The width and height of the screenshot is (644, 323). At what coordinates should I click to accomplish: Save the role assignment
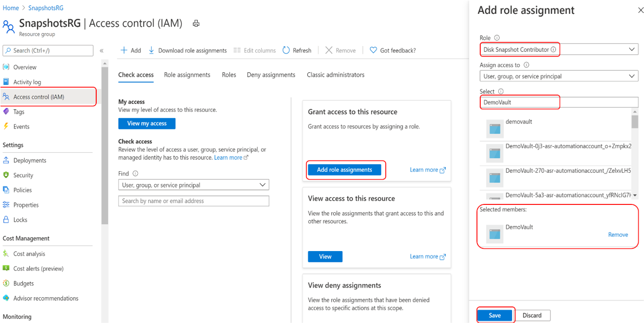495,315
